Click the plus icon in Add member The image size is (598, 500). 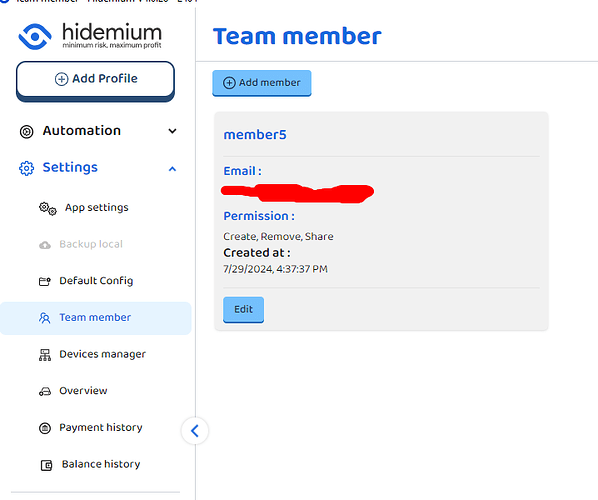coord(229,83)
